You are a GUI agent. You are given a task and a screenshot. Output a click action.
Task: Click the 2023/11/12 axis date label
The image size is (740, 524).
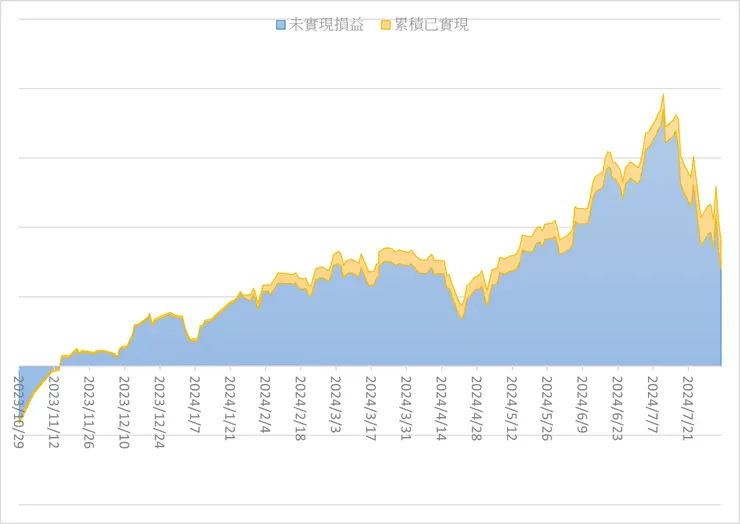(x=54, y=412)
